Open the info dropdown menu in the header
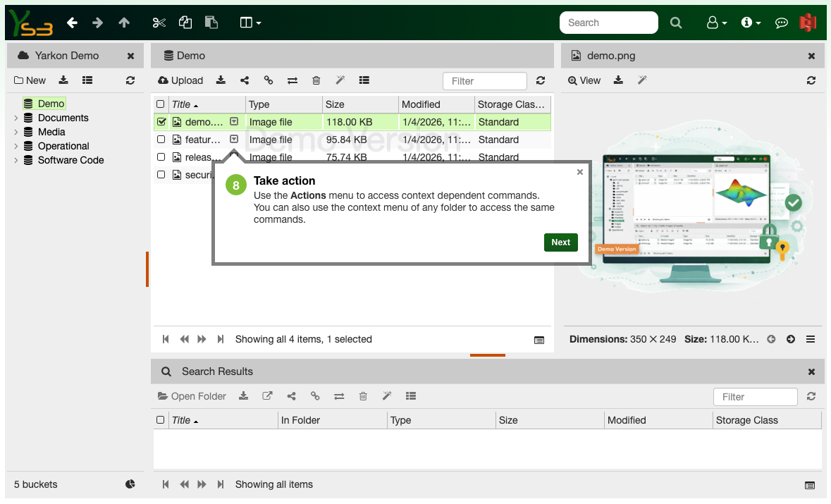Viewport: 831px width, 504px height. coord(751,22)
